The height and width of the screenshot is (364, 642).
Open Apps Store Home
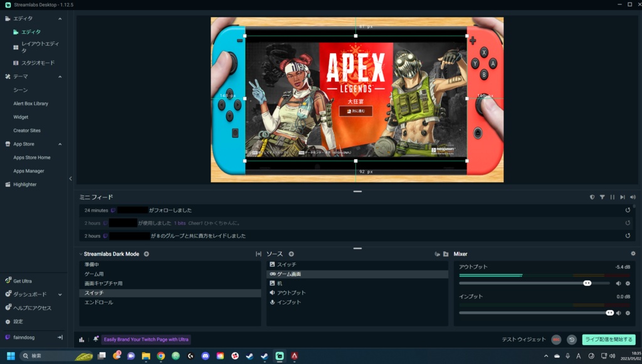(x=32, y=157)
